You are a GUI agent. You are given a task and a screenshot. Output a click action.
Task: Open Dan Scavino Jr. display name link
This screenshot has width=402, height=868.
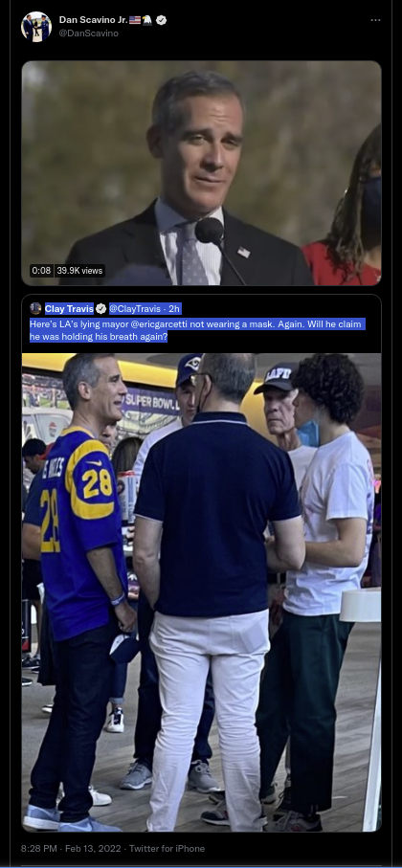coord(93,20)
